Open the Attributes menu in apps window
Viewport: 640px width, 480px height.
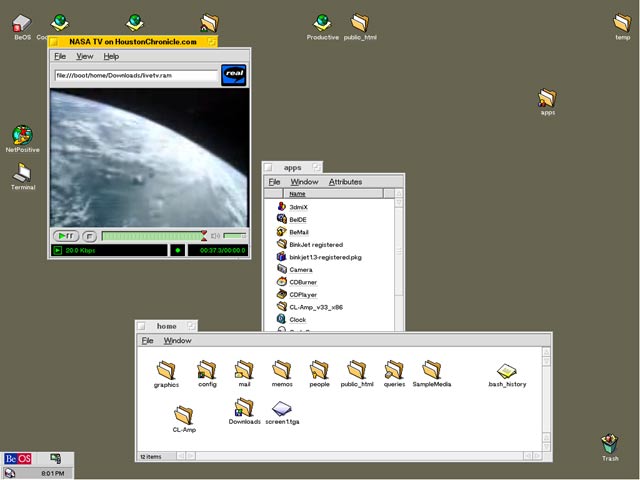pyautogui.click(x=345, y=182)
